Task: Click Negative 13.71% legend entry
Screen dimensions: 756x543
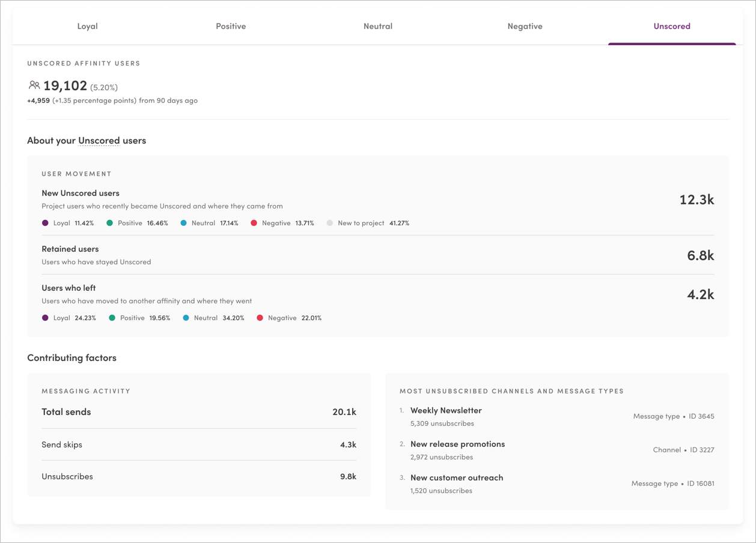Action: 282,223
